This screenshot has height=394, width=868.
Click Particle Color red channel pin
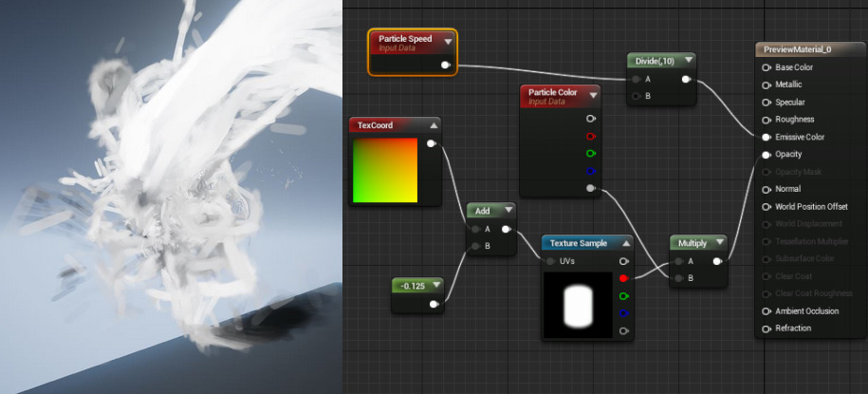point(591,136)
